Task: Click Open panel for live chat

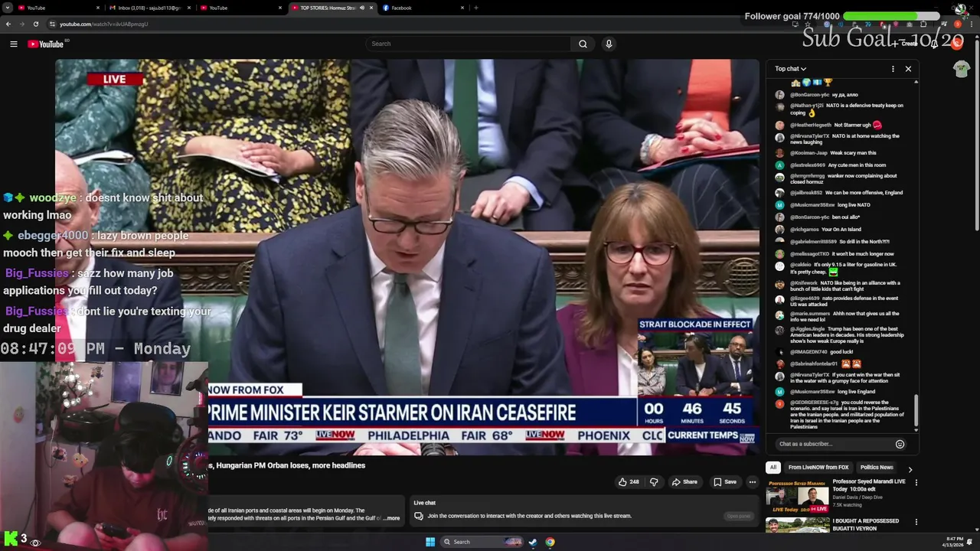Action: coord(739,516)
